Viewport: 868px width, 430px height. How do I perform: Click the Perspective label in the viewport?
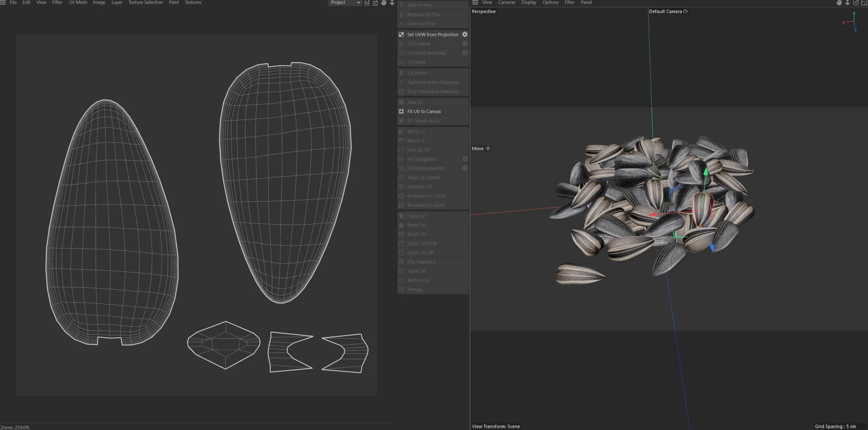click(483, 11)
